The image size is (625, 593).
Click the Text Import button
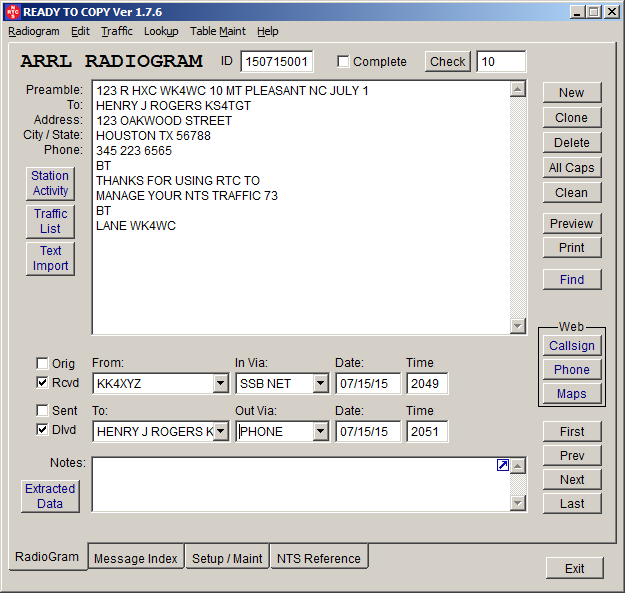tap(50, 258)
